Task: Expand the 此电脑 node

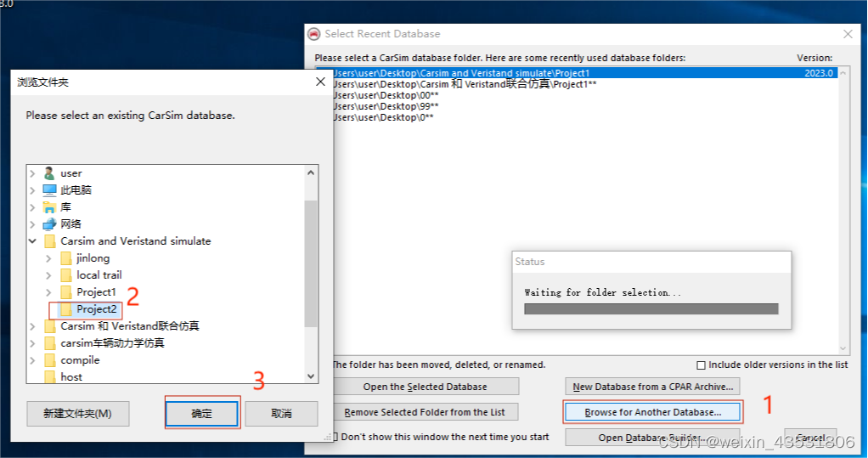Action: coord(32,190)
